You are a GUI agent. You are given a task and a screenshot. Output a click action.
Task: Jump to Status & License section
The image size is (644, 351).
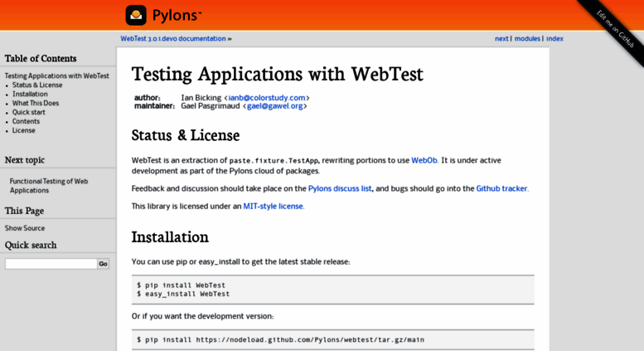click(x=37, y=85)
